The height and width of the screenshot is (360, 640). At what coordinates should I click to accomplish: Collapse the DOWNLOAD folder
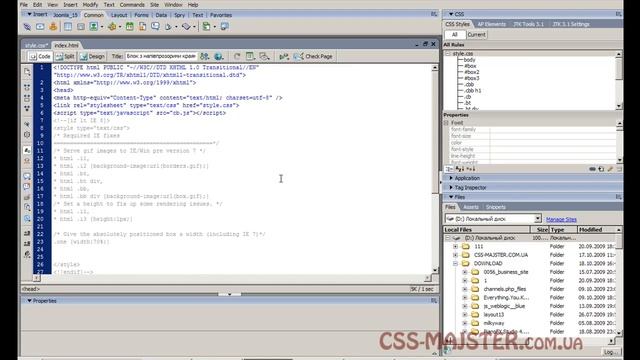456,263
